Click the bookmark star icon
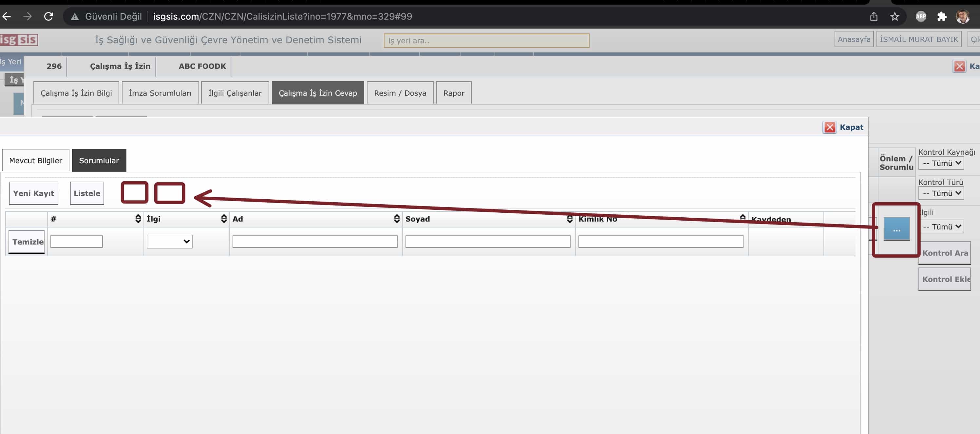 point(895,16)
